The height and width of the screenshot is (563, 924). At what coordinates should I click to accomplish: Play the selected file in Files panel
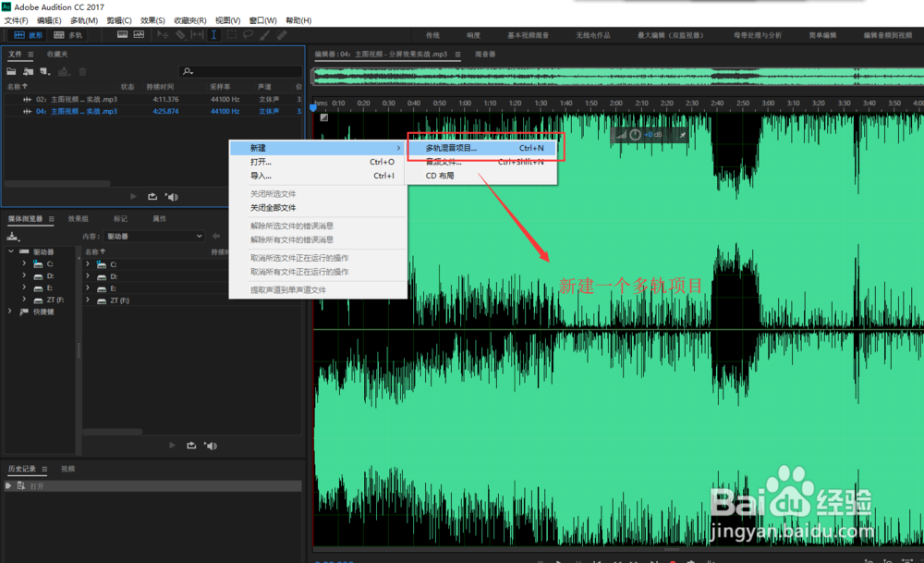[133, 196]
